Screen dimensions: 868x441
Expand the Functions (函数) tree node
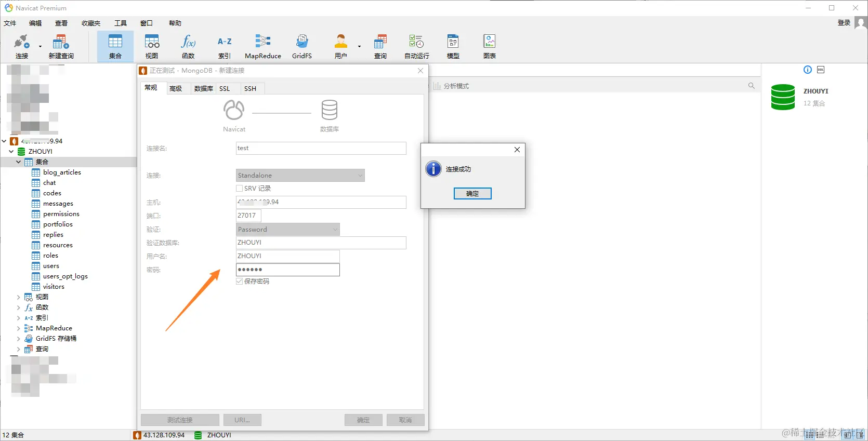click(x=18, y=308)
